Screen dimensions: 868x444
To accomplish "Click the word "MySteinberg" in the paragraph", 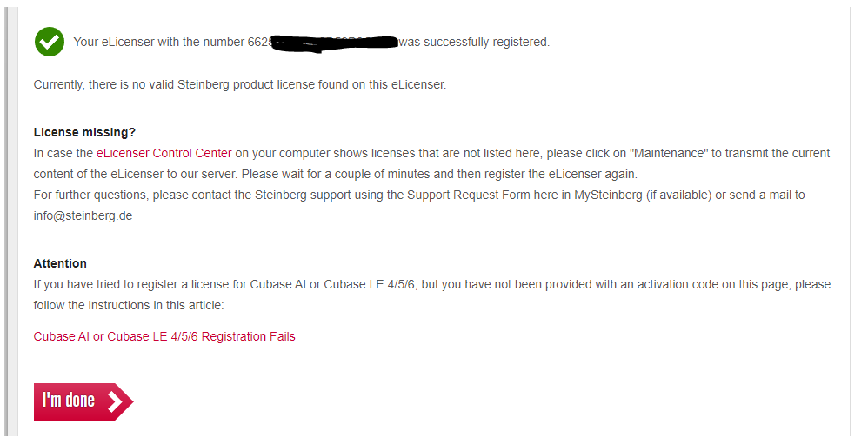I will [x=610, y=195].
